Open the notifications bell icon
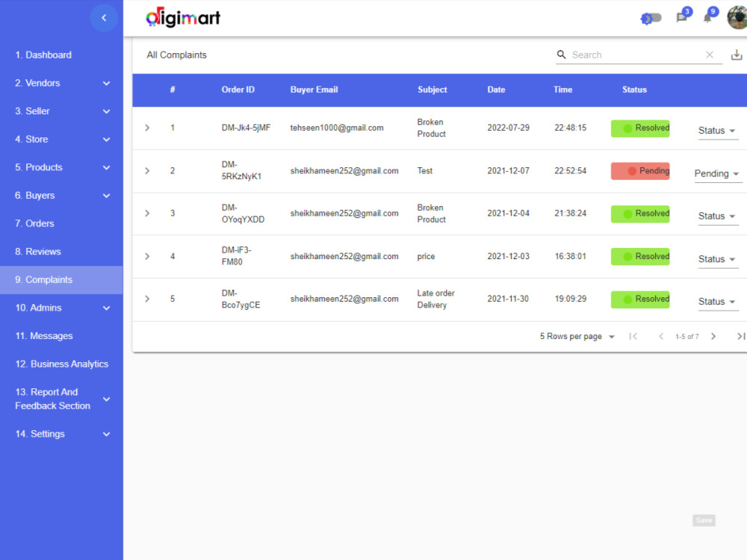The width and height of the screenshot is (747, 560). point(707,18)
